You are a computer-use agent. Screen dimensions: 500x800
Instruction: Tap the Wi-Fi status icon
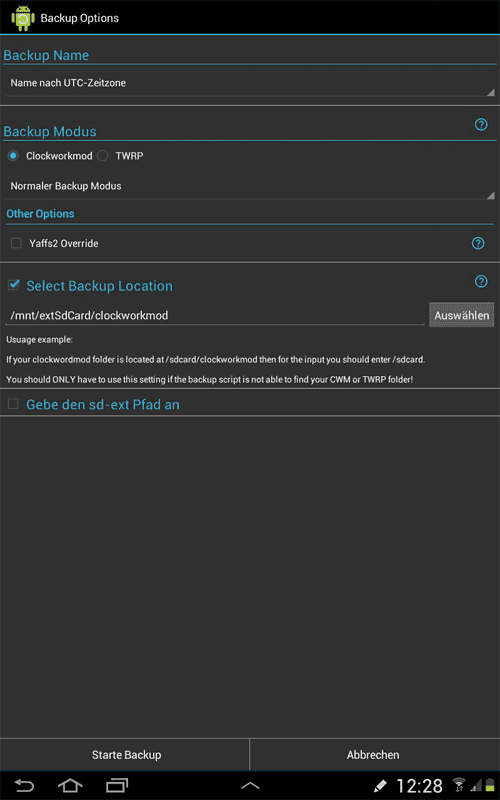(x=459, y=785)
